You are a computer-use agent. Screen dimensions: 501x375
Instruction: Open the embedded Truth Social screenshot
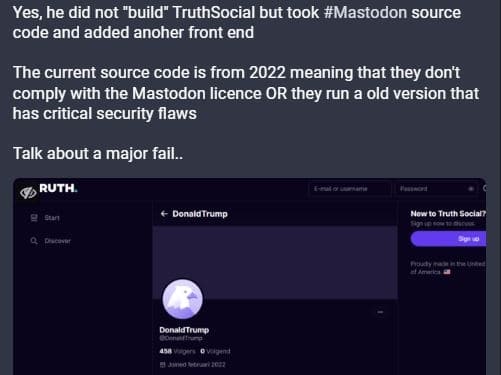pos(249,277)
